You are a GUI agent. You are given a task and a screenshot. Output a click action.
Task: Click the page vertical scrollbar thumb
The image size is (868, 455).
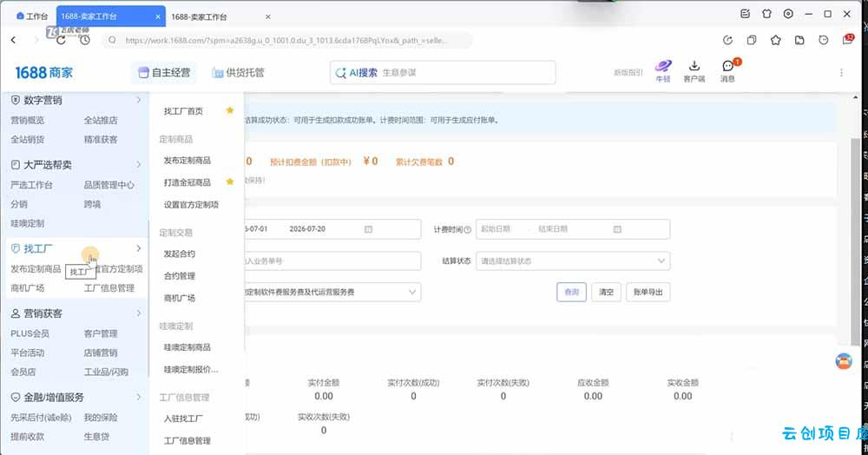(x=855, y=243)
